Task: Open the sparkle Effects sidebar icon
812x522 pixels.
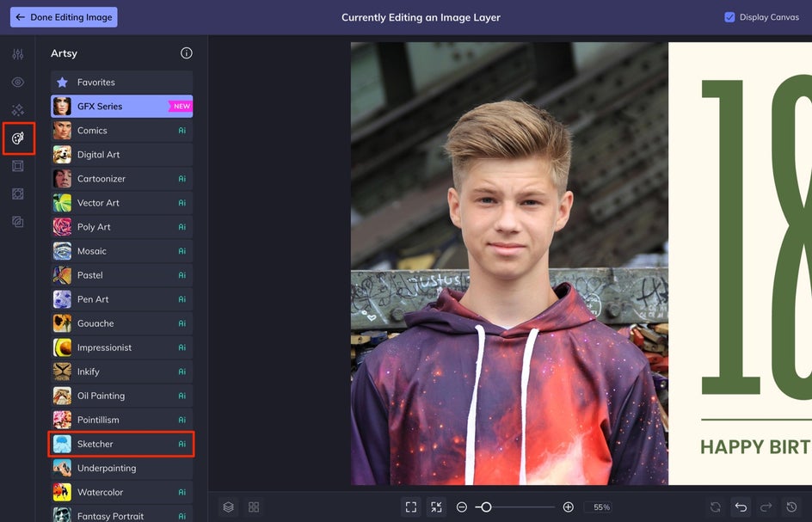Action: (x=17, y=110)
